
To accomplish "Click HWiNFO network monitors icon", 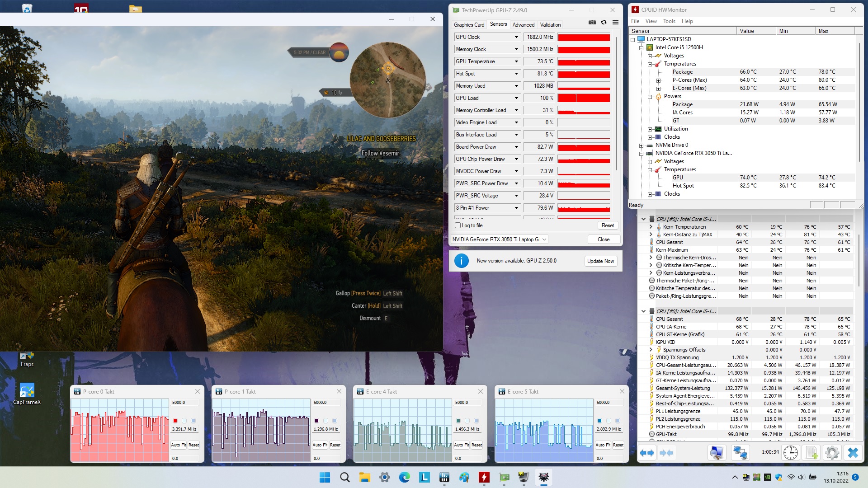I will click(x=740, y=453).
